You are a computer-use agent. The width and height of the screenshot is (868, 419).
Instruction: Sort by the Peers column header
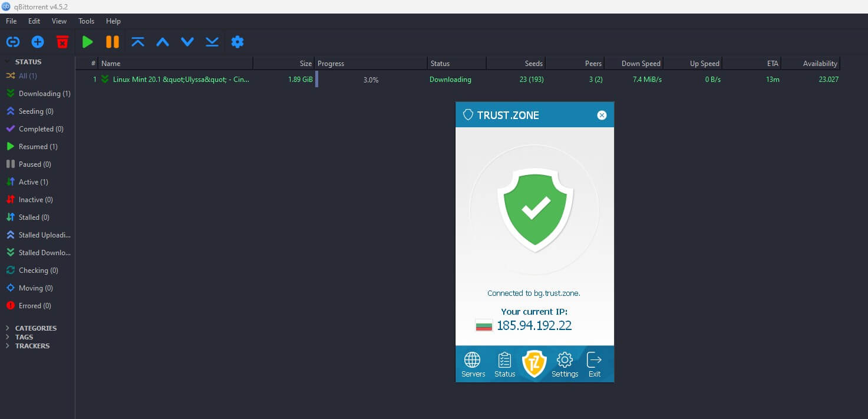[x=575, y=64]
